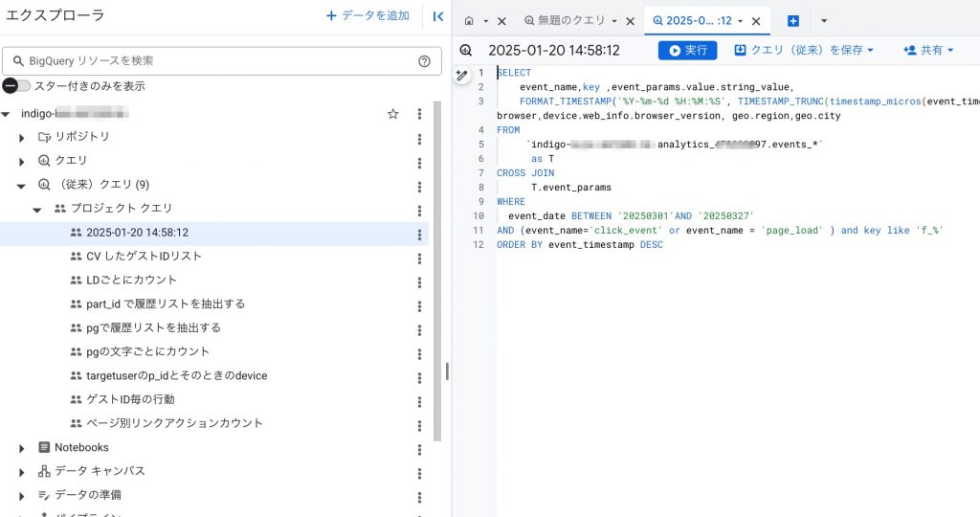
Task: Click the query icon beside the title 2025-01-20 14:58:12
Action: tap(466, 51)
